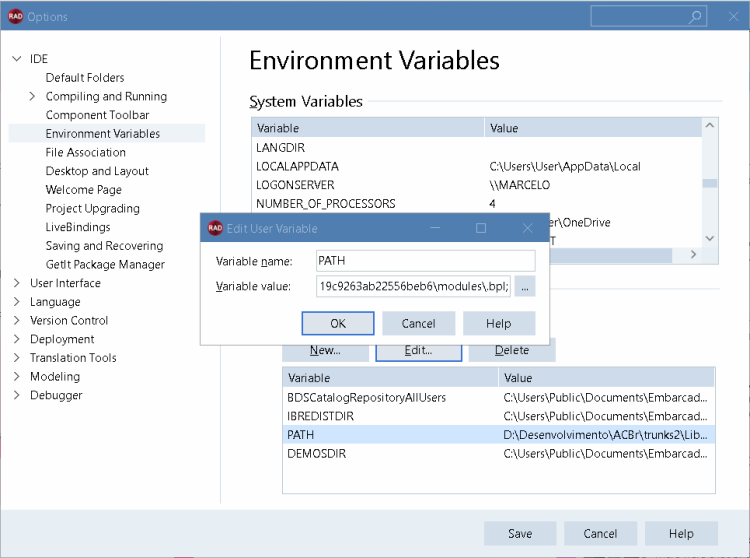Collapse the IDE tree node
This screenshot has width=750, height=558.
coord(17,59)
